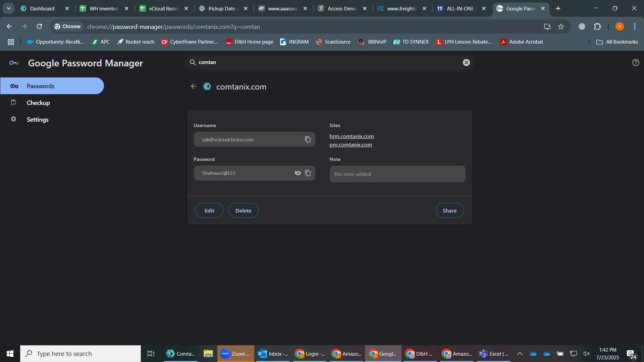Click the Share button
Screen dimensions: 644x362
pos(449,210)
